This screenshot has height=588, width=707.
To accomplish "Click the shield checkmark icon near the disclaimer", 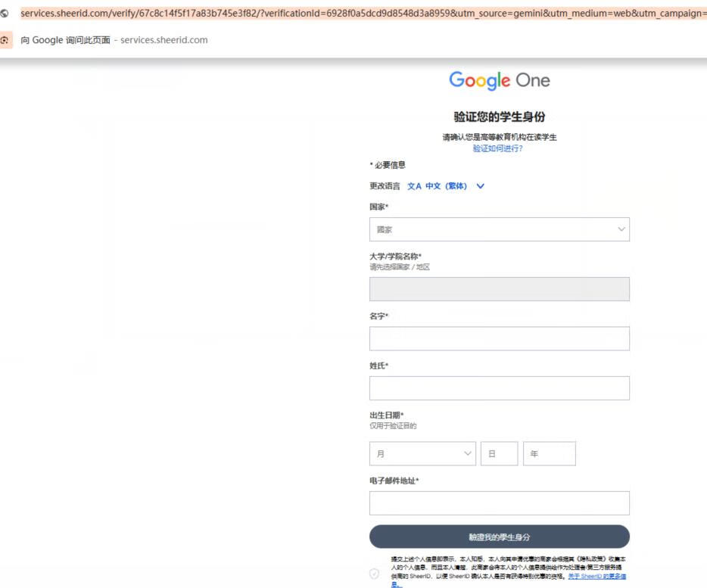I will point(374,574).
